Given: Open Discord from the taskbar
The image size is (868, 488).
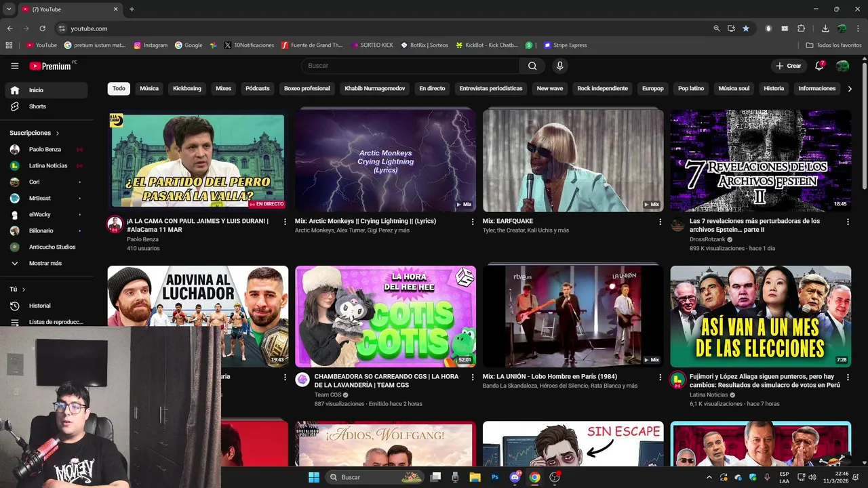Looking at the screenshot, I should (515, 477).
